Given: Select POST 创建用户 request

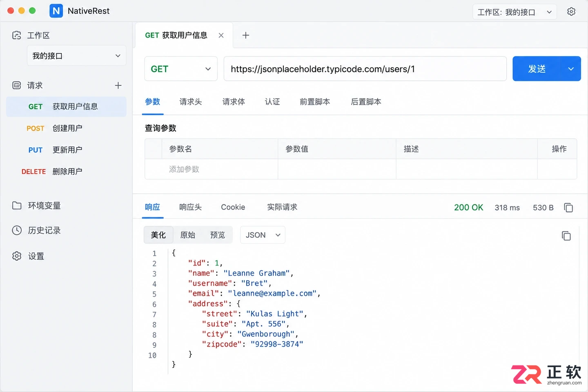Looking at the screenshot, I should [x=66, y=128].
